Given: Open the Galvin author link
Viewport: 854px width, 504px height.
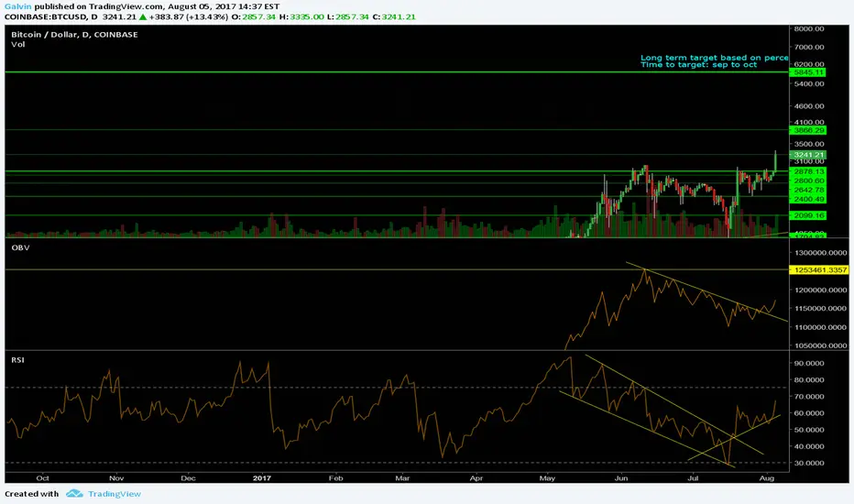Looking at the screenshot, I should tap(18, 6).
